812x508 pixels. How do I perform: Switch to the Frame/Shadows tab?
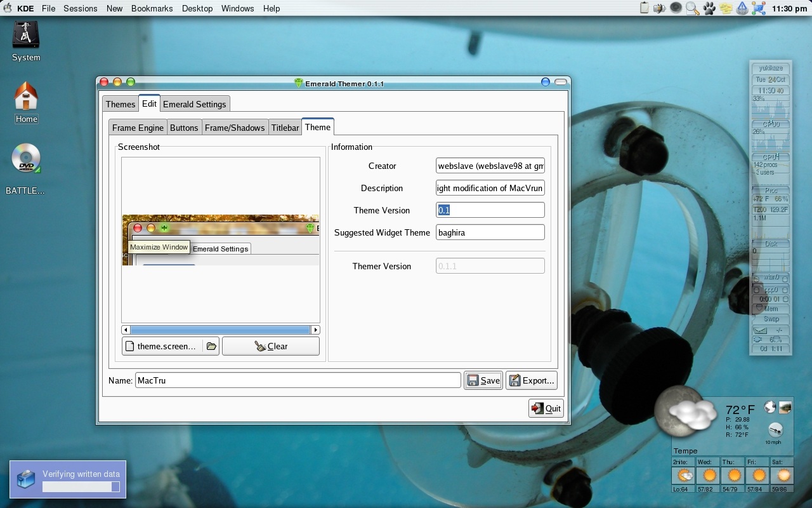click(x=235, y=128)
